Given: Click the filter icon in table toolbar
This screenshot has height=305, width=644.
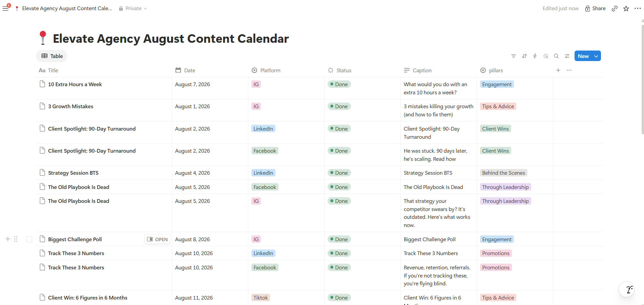Looking at the screenshot, I should (514, 56).
